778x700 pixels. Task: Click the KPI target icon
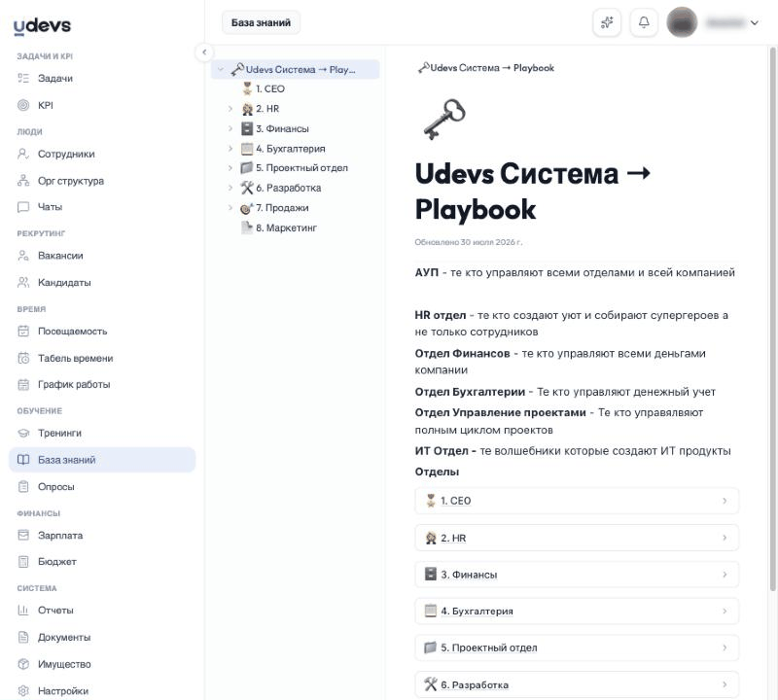[23, 105]
